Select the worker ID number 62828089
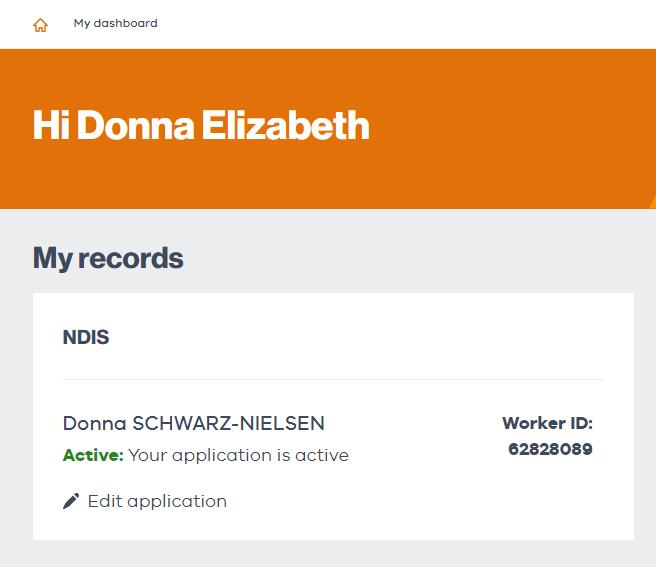 click(x=550, y=449)
